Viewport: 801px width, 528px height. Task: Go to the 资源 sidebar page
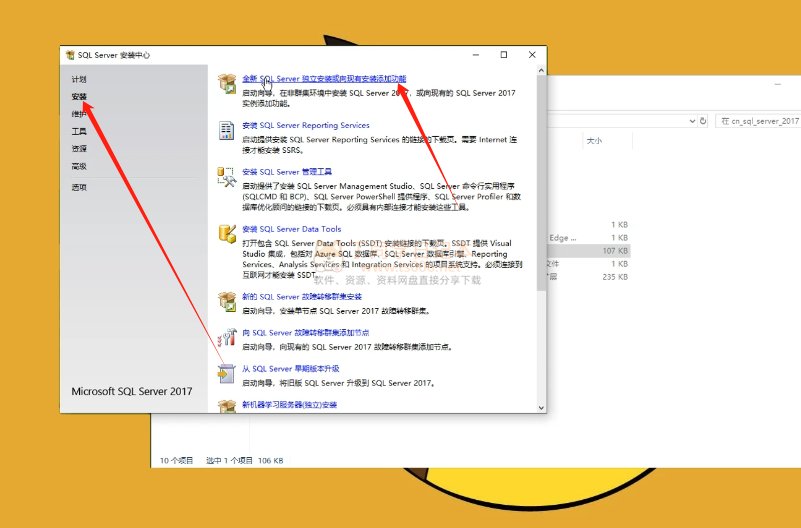pyautogui.click(x=79, y=148)
